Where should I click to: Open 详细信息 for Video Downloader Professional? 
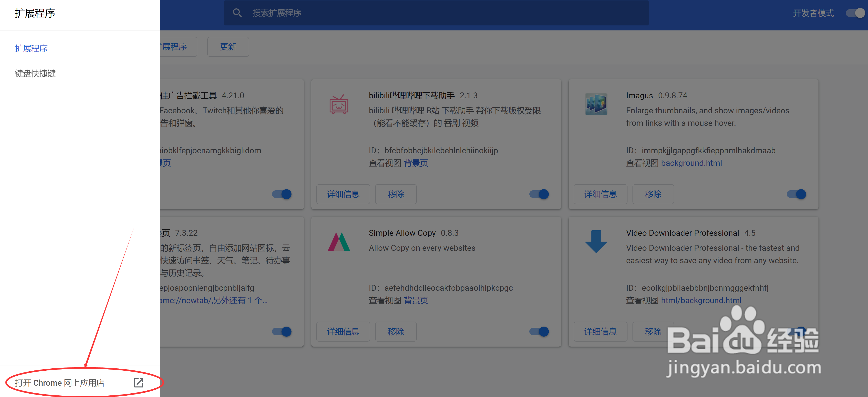(600, 331)
